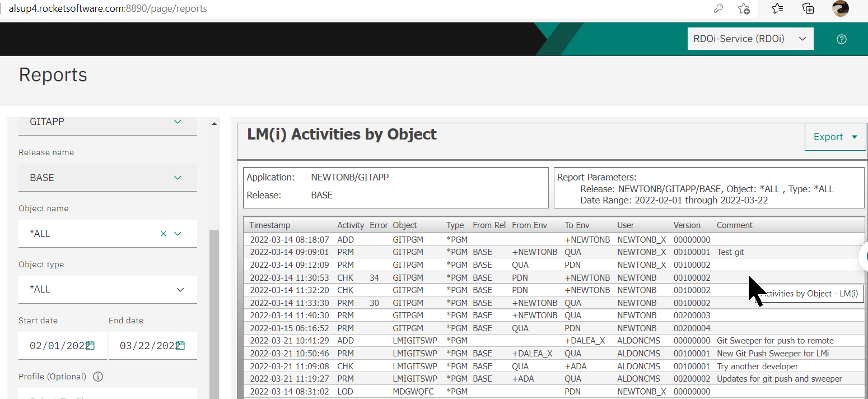Click the add-to-favorites star icon
This screenshot has width=868, height=399.
coord(745,8)
